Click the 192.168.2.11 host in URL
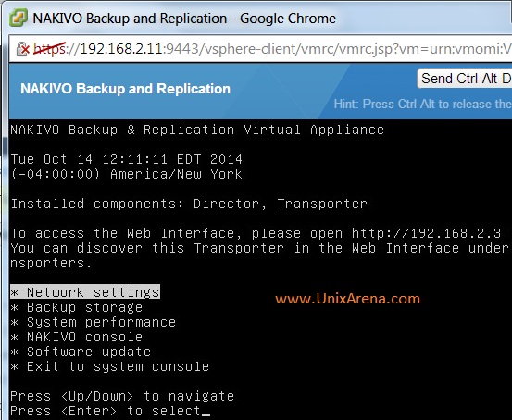This screenshot has width=512, height=420. [121, 49]
